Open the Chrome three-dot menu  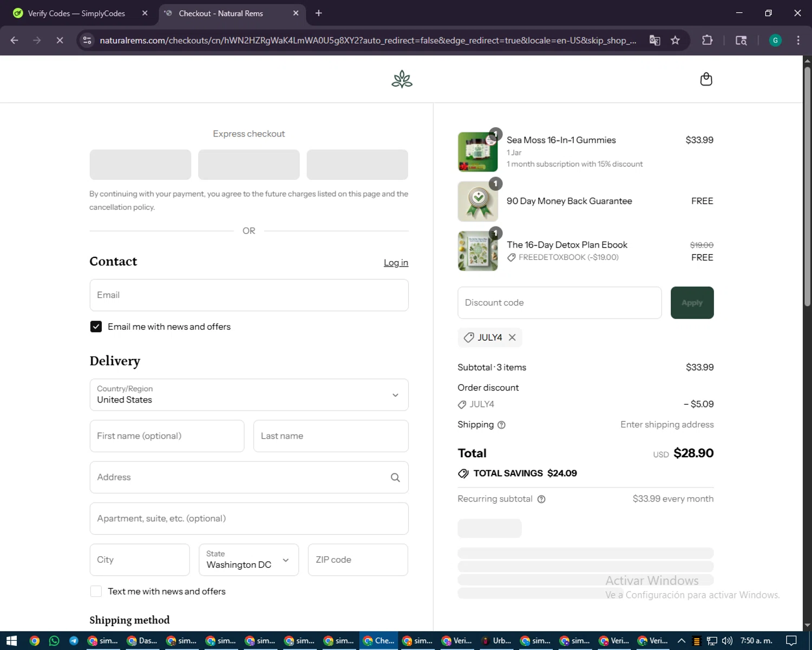click(x=798, y=40)
